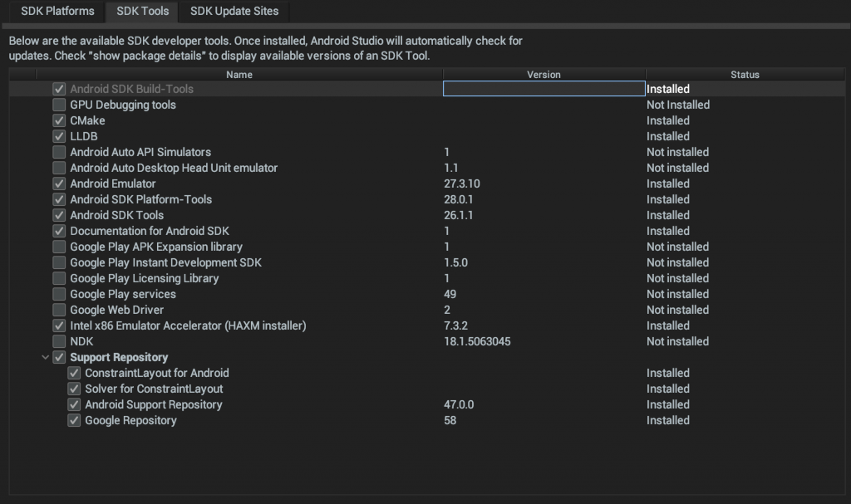Enable the Google Web Driver checkbox
Screen dimensions: 851x504
59,310
